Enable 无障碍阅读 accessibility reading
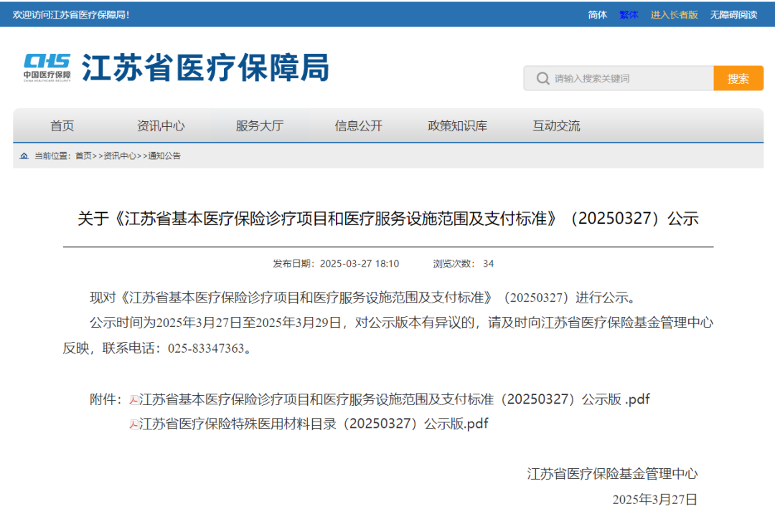The height and width of the screenshot is (532, 775). point(733,15)
